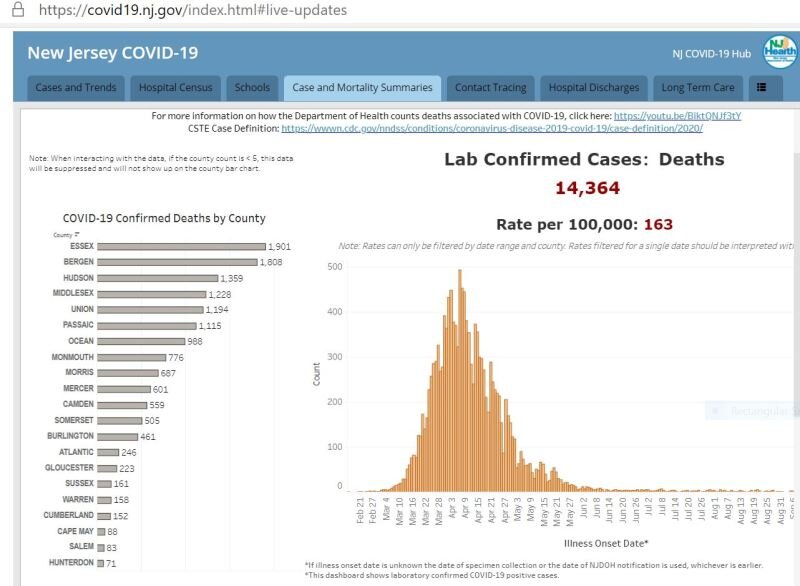Select the Atlantic county bar
Viewport: 800px width, 586px height.
[108, 452]
